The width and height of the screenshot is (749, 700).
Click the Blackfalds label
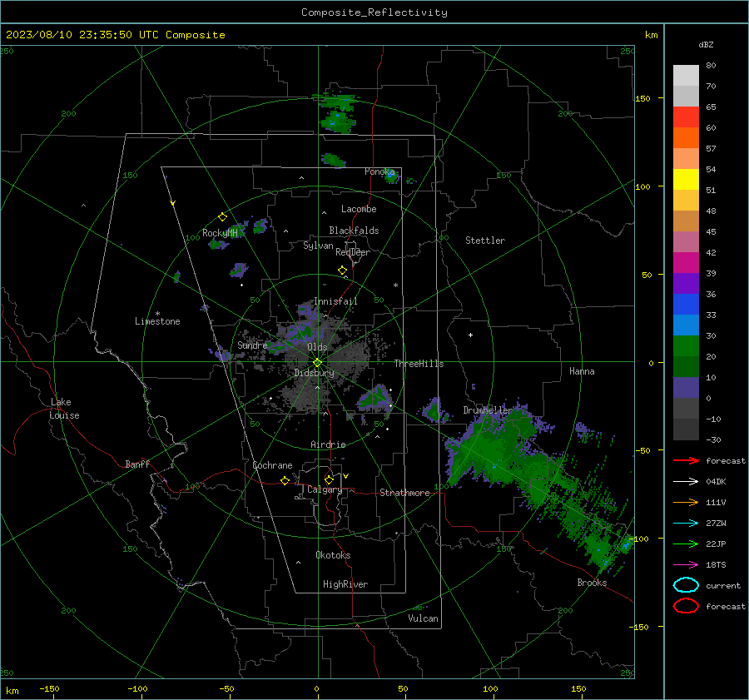coord(354,231)
